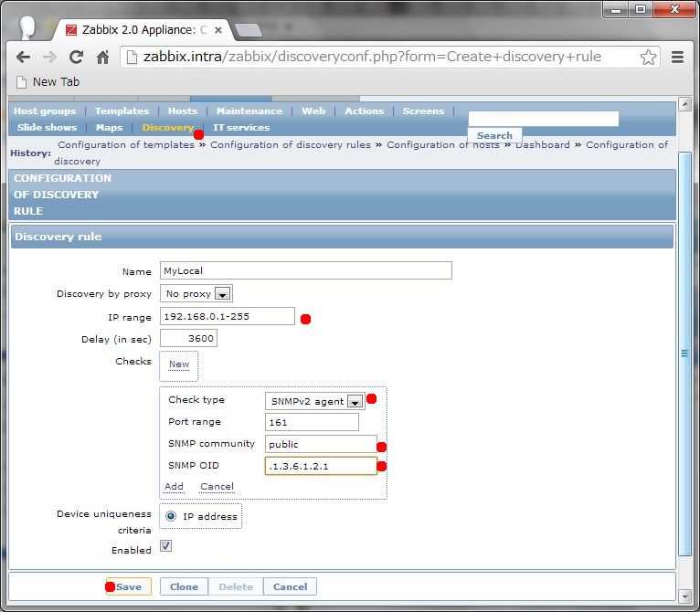Click the Cancel button at bottom
This screenshot has height=612, width=700.
[291, 586]
